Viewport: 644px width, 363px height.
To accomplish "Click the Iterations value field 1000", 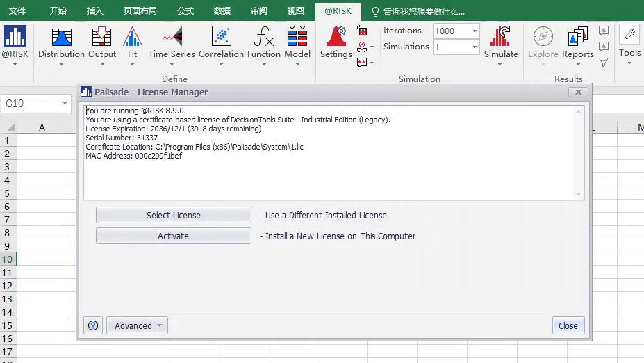I will click(452, 31).
